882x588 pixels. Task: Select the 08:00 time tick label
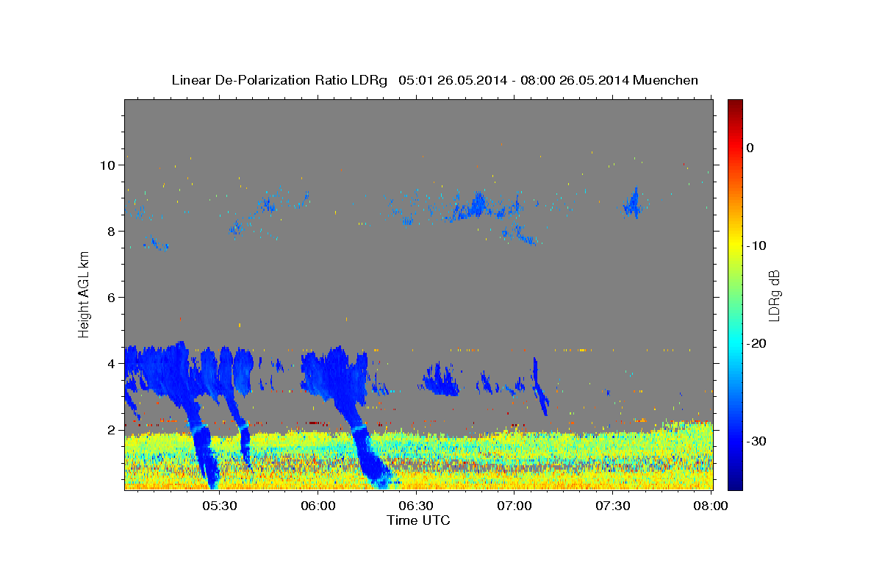tap(711, 506)
